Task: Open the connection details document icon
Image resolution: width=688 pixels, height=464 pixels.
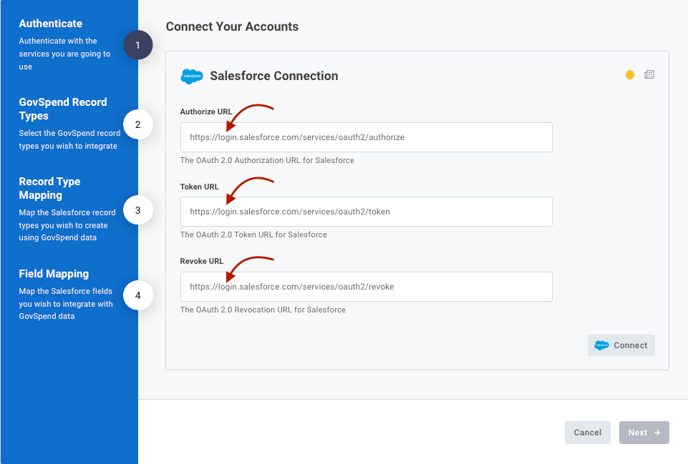Action: click(649, 75)
